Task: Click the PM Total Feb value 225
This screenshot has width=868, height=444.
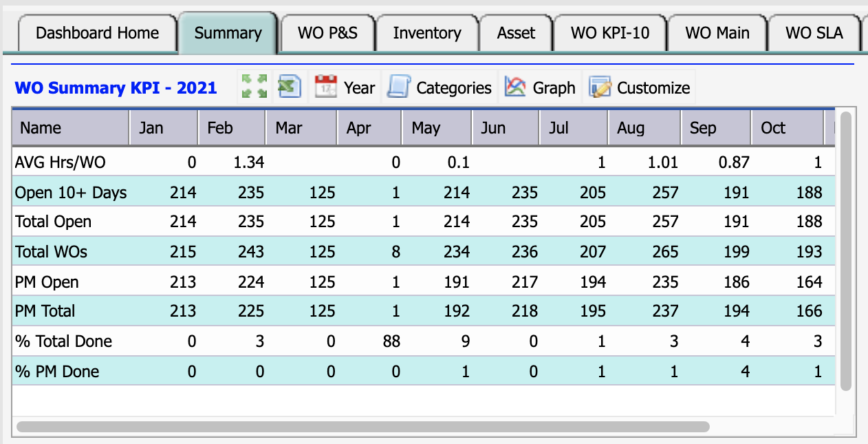Action: coord(250,311)
